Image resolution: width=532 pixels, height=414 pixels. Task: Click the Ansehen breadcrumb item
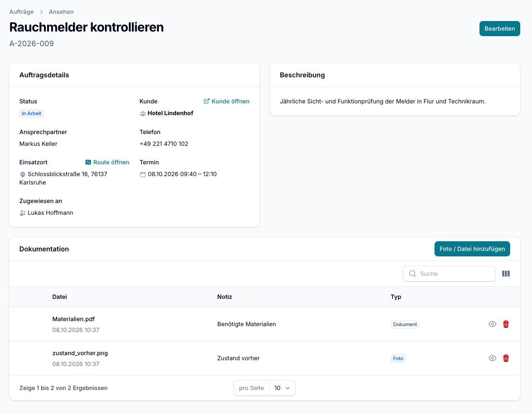(x=61, y=12)
